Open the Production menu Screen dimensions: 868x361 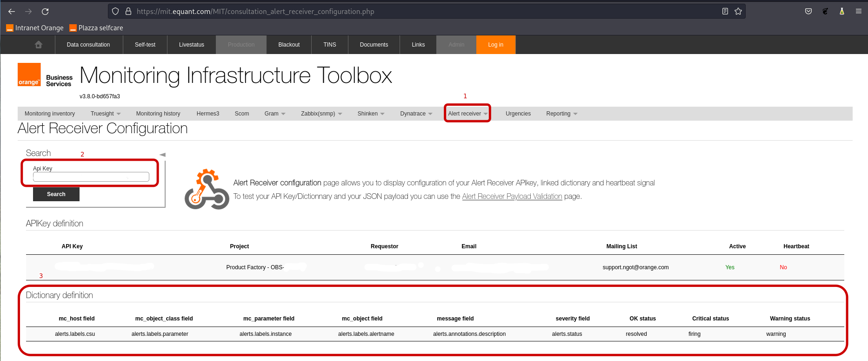click(x=241, y=45)
